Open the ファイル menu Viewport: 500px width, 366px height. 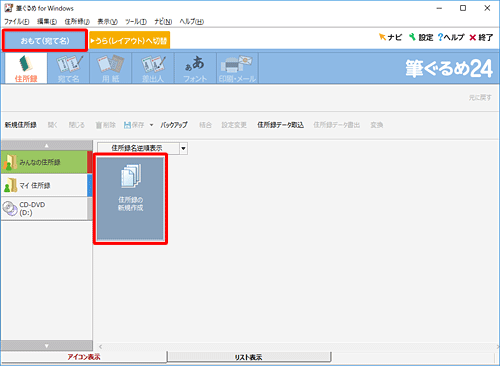click(17, 21)
